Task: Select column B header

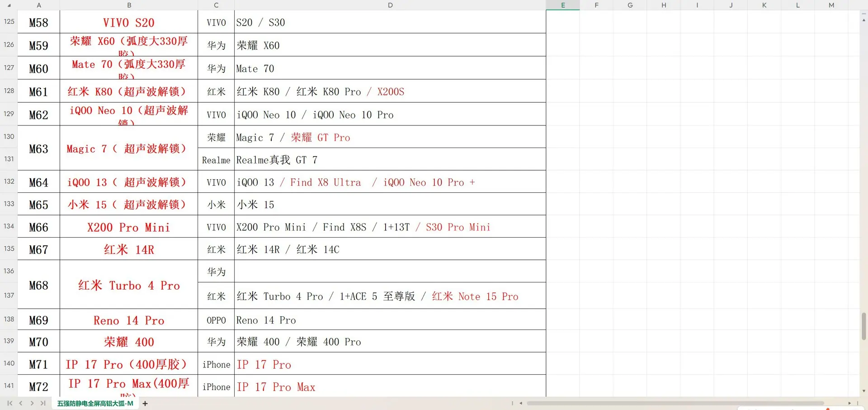Action: [129, 5]
